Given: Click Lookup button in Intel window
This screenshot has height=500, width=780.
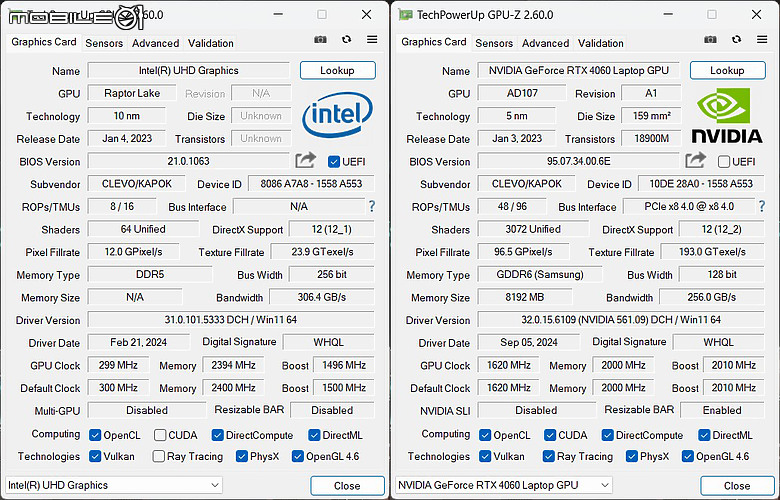Looking at the screenshot, I should point(338,70).
